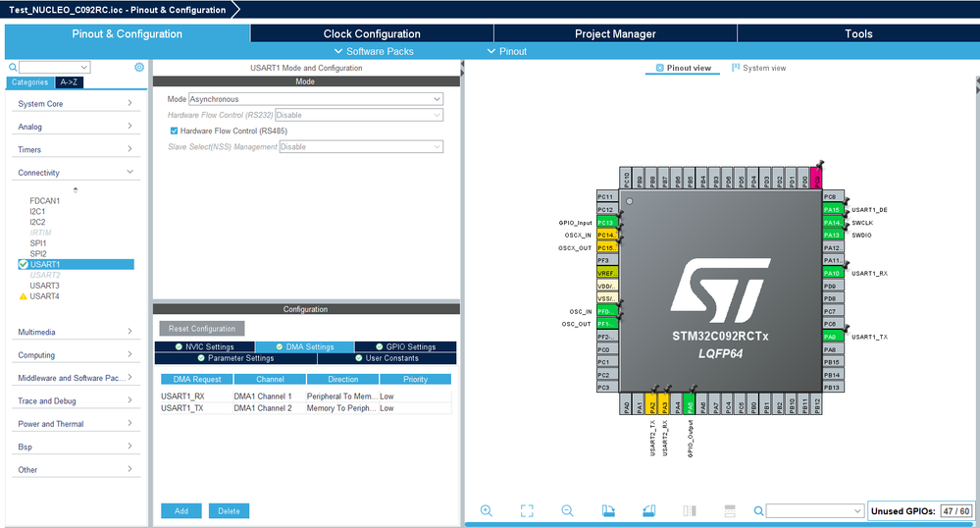Click the peripheral search magnifier icon

pos(13,68)
